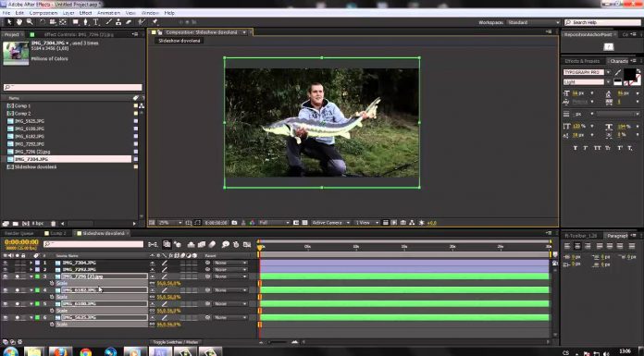Screen dimensions: 644x356
Task: Toggle the motion blur timeline icon
Action: [212, 244]
